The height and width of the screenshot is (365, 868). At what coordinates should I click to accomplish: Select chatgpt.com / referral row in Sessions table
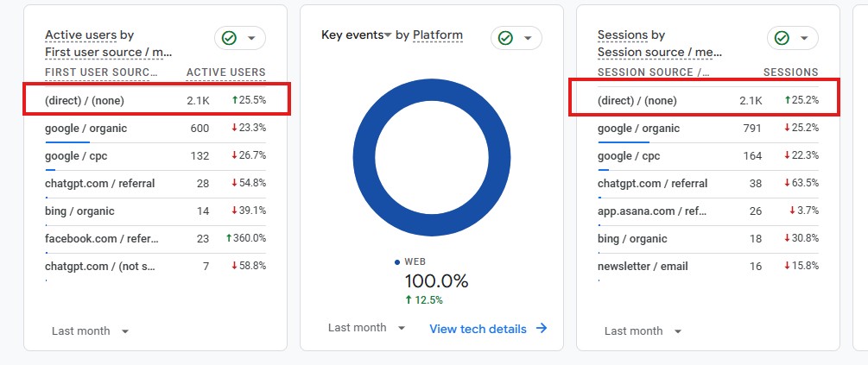708,184
